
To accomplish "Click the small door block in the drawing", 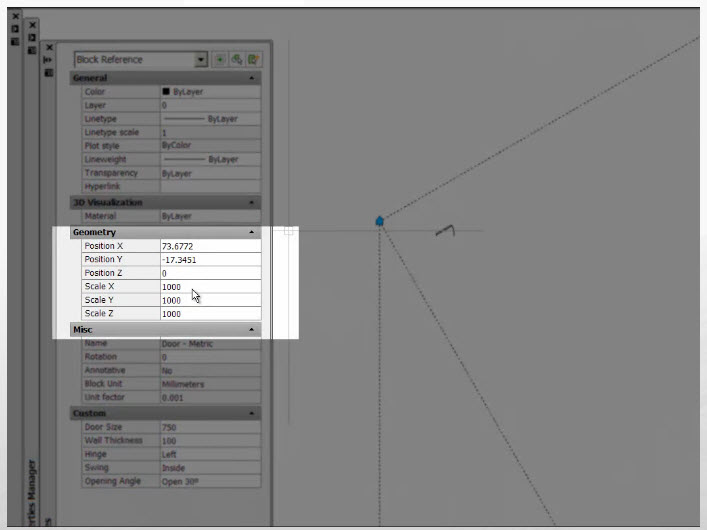I will click(445, 230).
